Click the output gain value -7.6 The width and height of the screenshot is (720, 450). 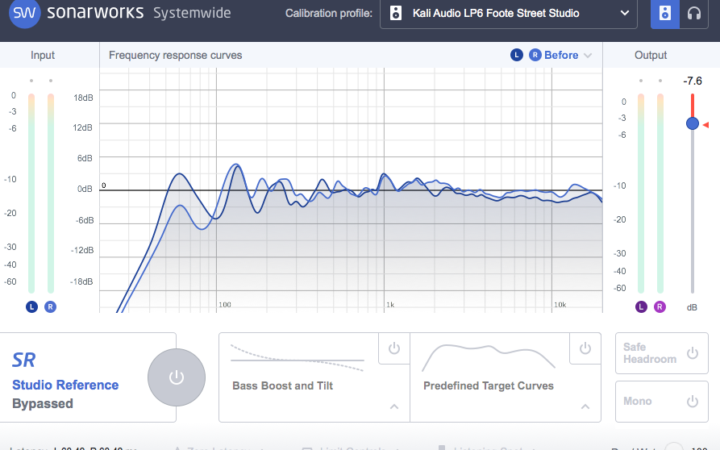692,80
